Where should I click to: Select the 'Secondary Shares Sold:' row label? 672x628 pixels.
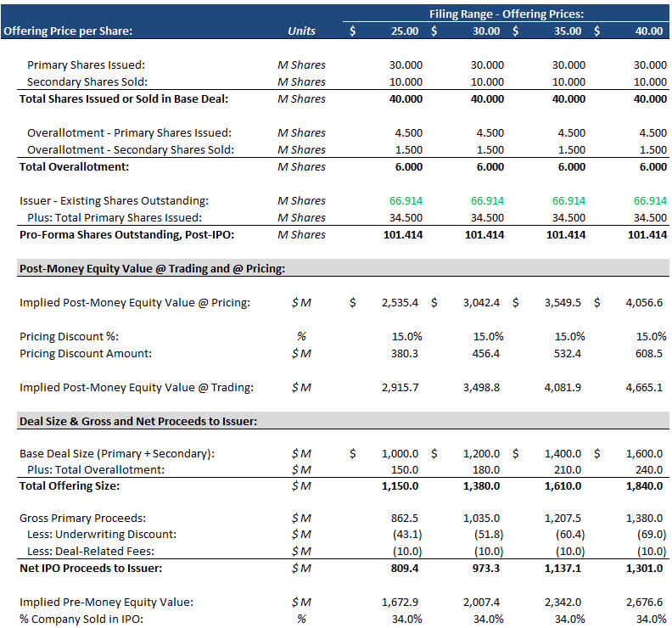[x=87, y=81]
